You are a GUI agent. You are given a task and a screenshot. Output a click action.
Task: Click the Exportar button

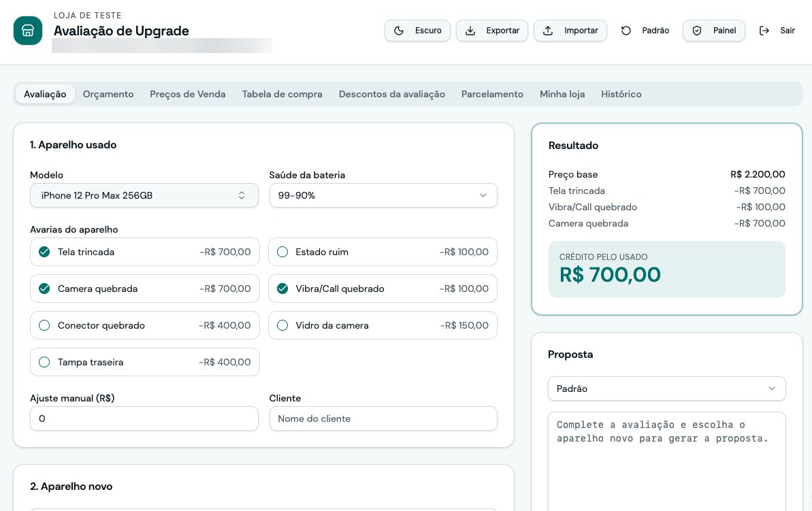pos(492,31)
